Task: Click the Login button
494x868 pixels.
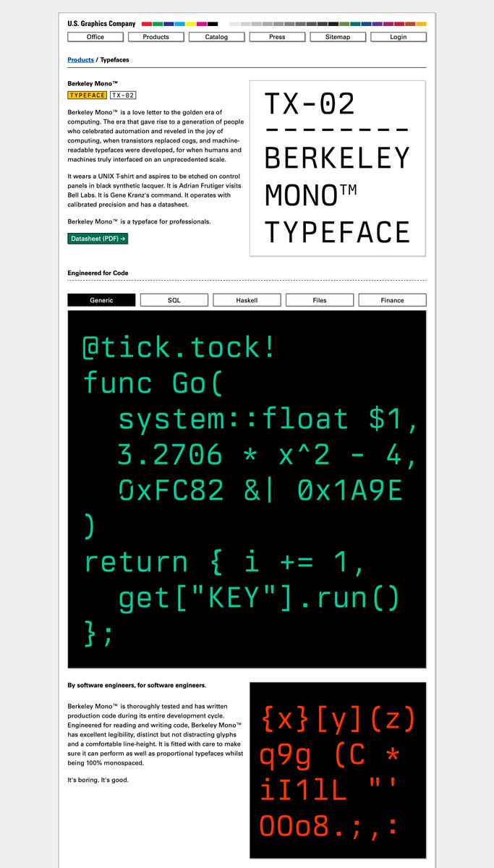Action: [x=399, y=37]
